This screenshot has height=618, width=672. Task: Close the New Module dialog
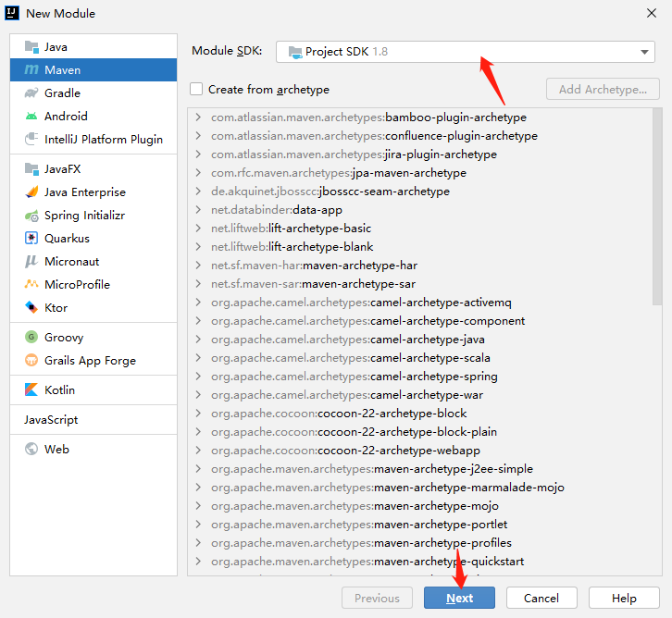tap(652, 13)
